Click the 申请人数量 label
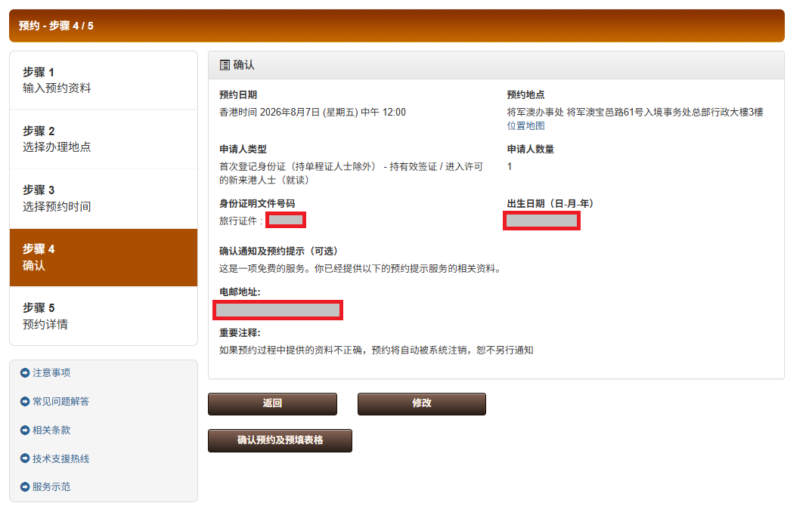 530,150
